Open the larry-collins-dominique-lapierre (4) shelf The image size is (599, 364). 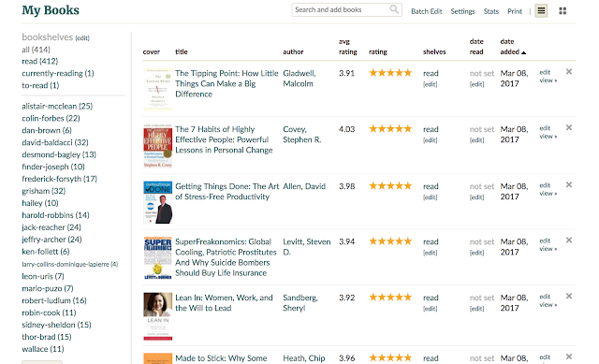tap(70, 264)
